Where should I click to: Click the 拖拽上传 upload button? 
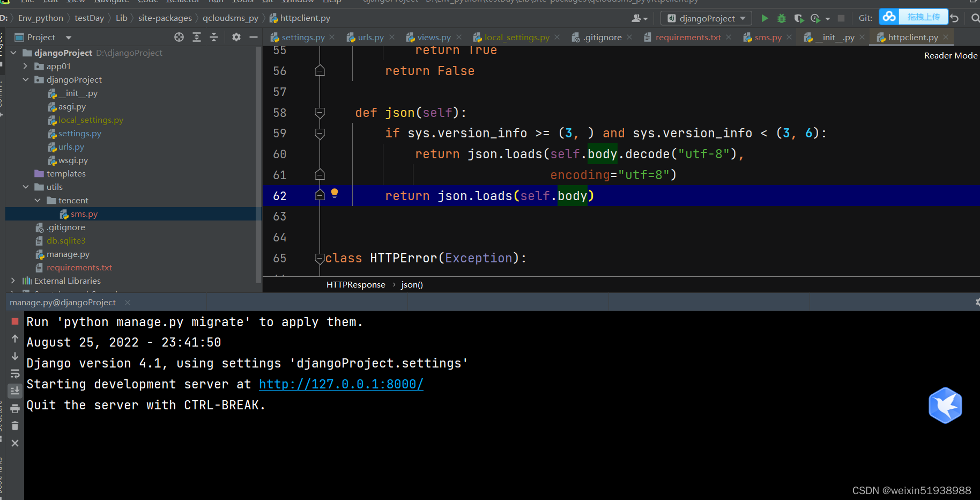click(923, 17)
